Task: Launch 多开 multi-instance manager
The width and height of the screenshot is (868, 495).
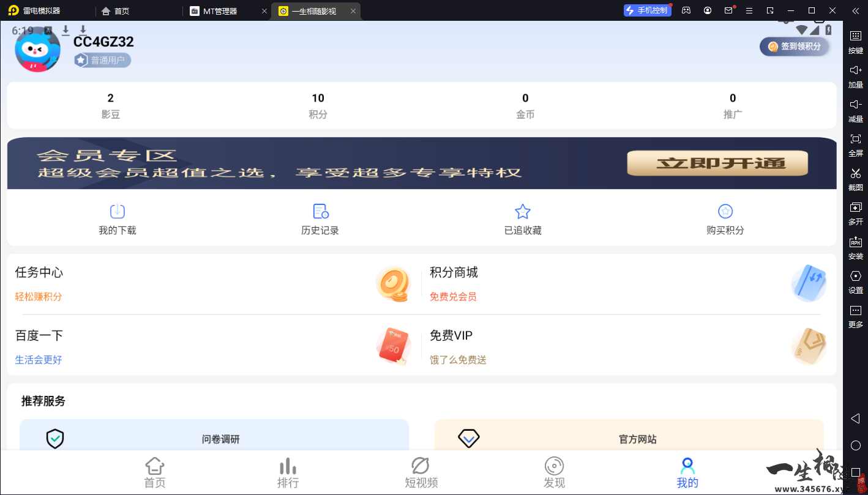Action: coord(855,214)
